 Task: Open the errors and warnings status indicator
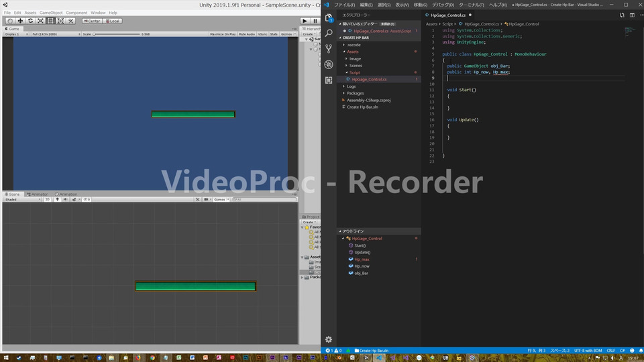333,351
